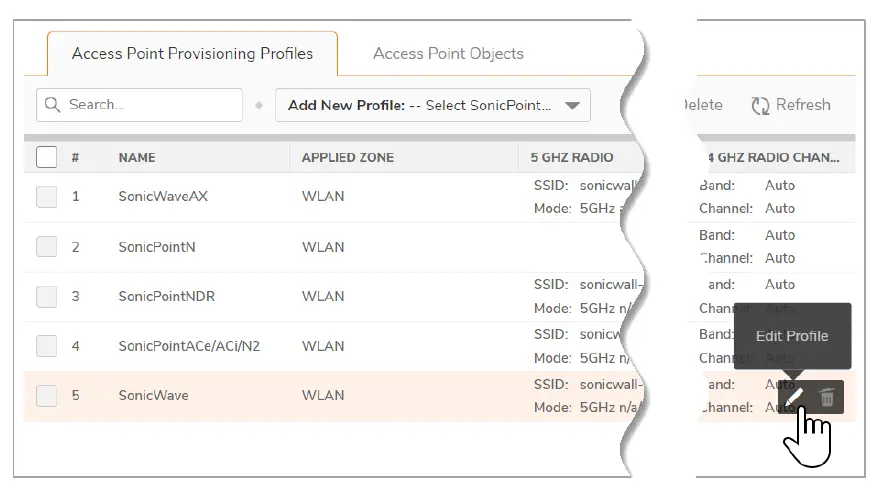Toggle the select-all checkbox in the header row
The image size is (890, 489).
(x=47, y=157)
